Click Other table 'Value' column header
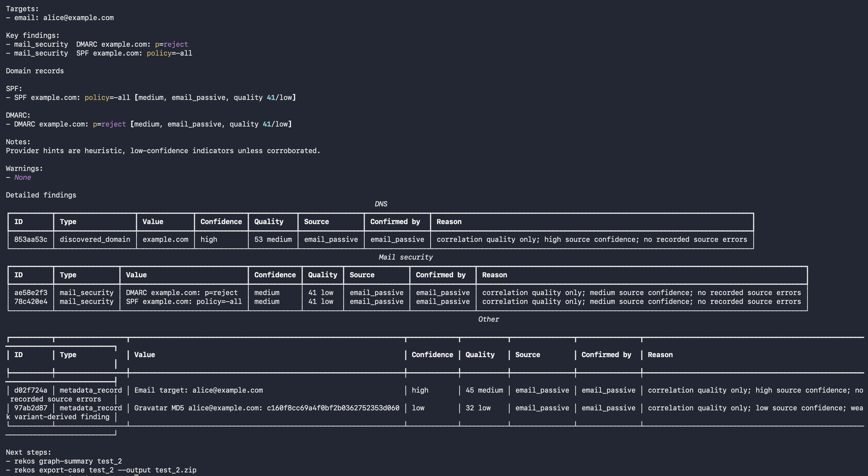 [145, 355]
